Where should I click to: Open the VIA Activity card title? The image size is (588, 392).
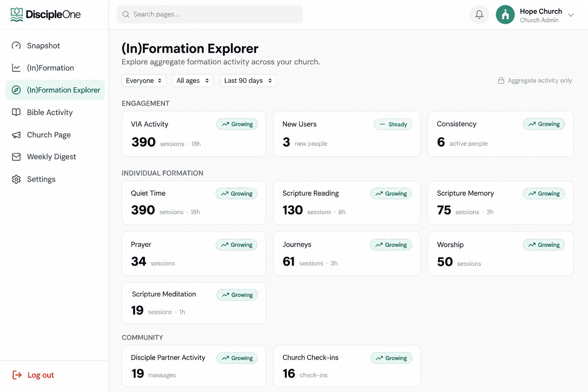point(149,124)
